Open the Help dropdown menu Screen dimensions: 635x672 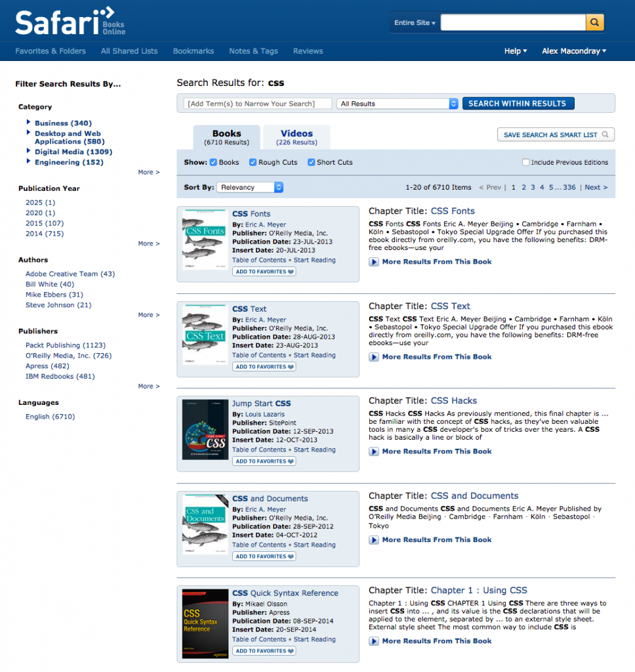[x=515, y=51]
